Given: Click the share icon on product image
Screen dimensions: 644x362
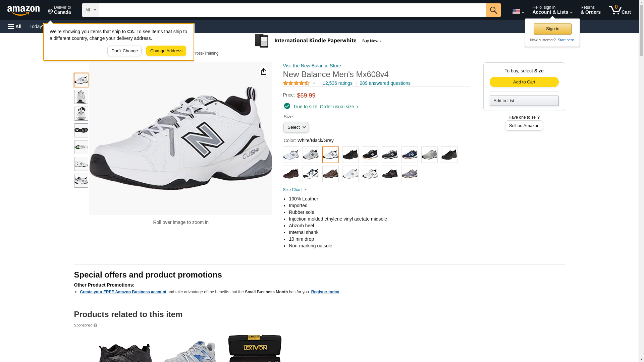Looking at the screenshot, I should [x=264, y=71].
